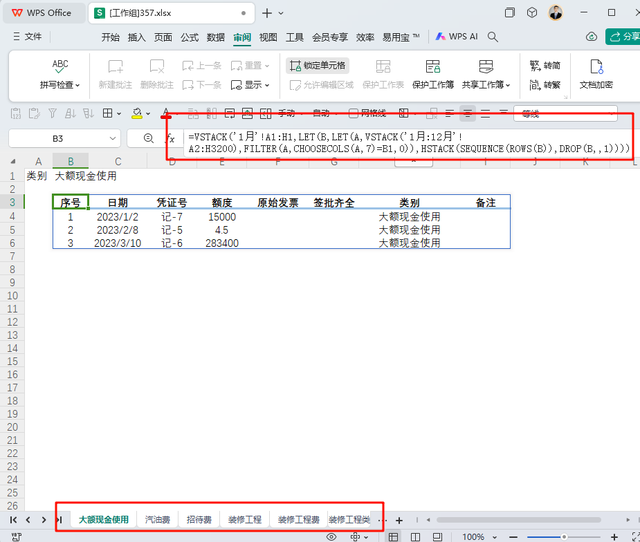This screenshot has width=640, height=542.
Task: Click the Name Box showing B3
Action: tap(58, 139)
